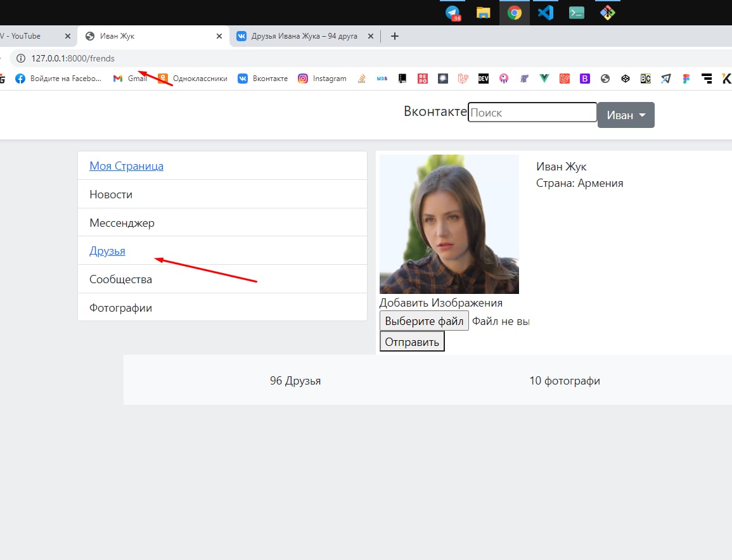Screen dimensions: 732x560
Task: Submit with the Отправить button
Action: [x=412, y=341]
